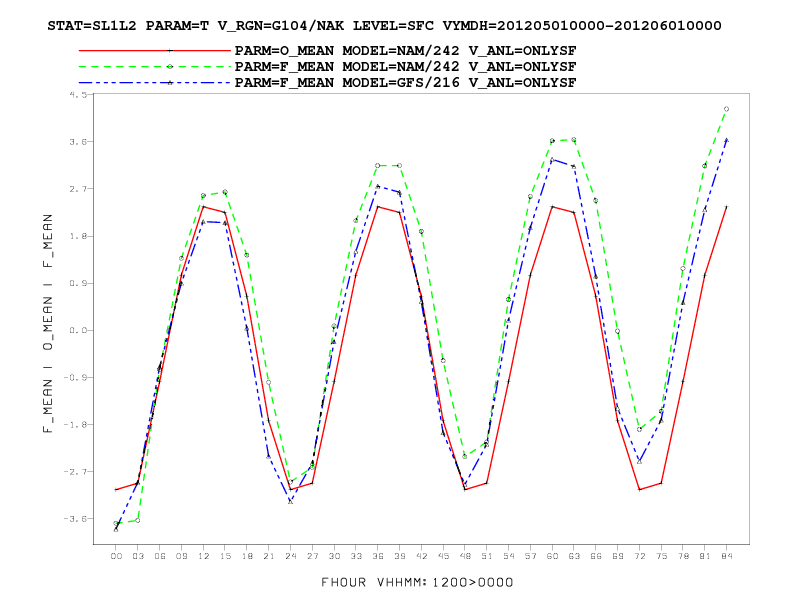
Task: Click the x-axis tick label 57
Action: tap(530, 556)
